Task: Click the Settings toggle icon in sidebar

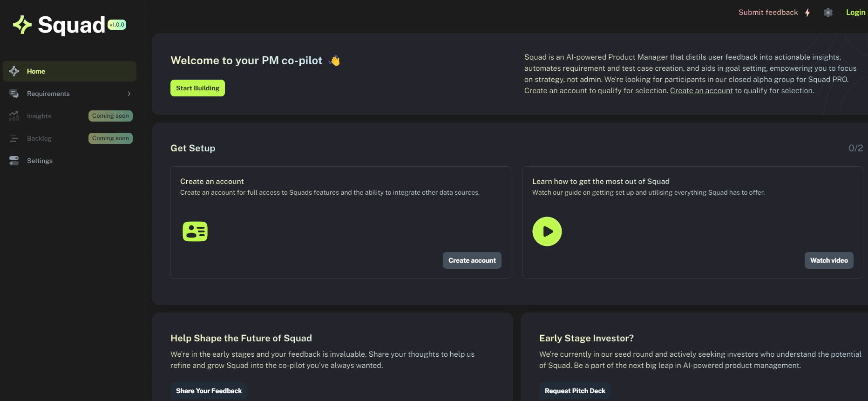Action: (x=14, y=161)
